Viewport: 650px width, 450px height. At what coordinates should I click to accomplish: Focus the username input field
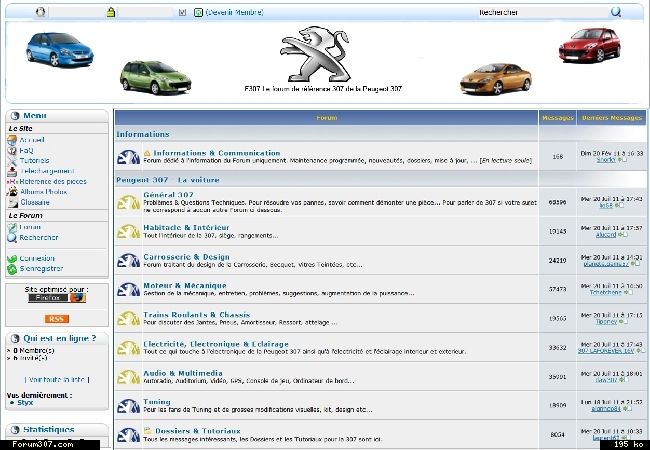point(76,12)
